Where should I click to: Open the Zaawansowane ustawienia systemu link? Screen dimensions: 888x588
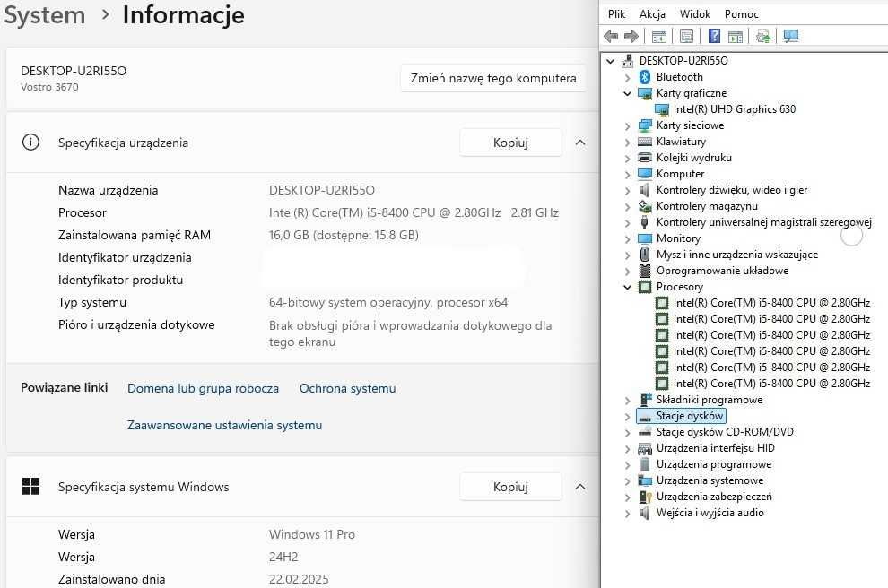(224, 425)
